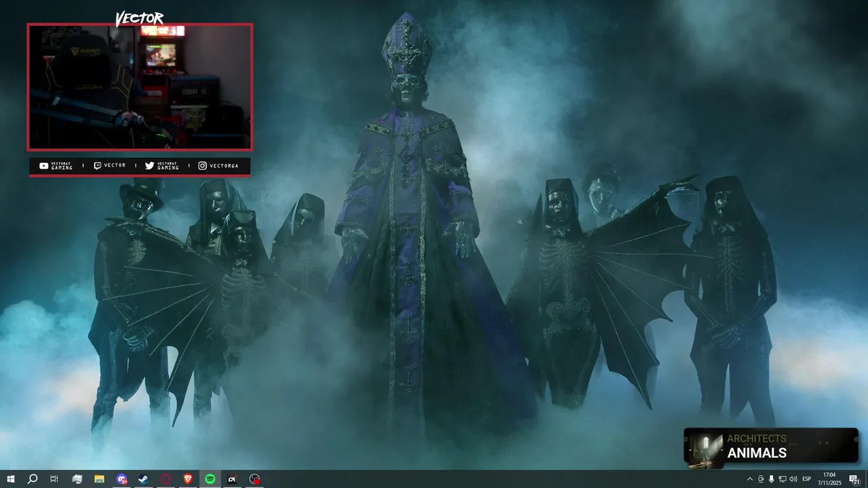Image resolution: width=868 pixels, height=488 pixels.
Task: Open Brave browser from the taskbar
Action: 188,479
